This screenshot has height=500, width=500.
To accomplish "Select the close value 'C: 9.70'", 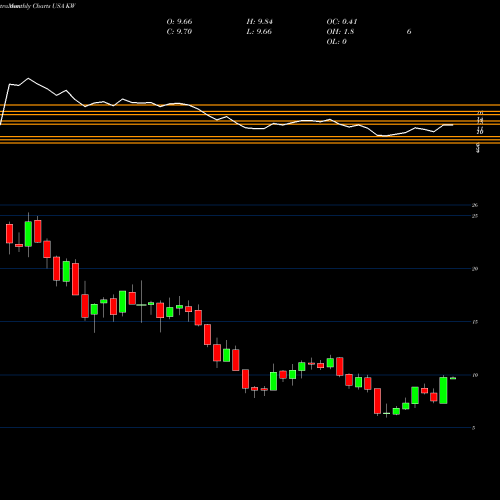I will [x=179, y=32].
